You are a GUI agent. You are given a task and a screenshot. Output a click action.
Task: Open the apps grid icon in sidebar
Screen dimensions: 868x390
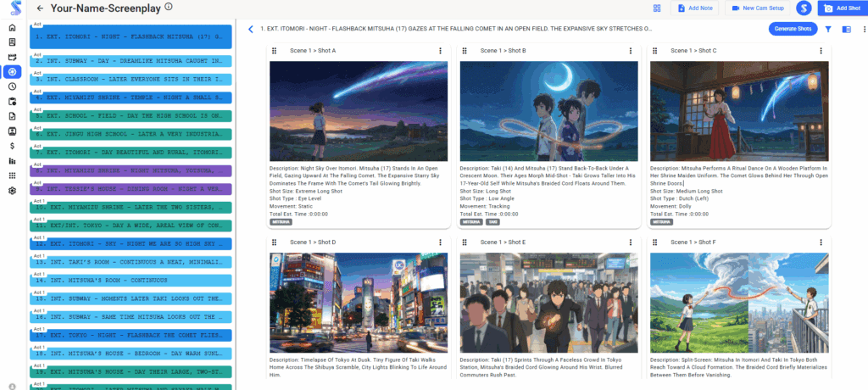[12, 175]
